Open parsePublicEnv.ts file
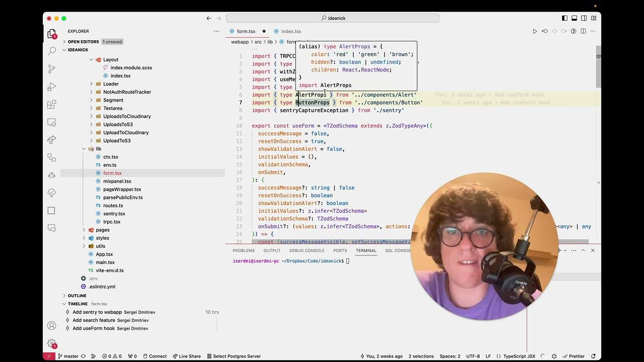The image size is (644, 362). tap(143, 197)
